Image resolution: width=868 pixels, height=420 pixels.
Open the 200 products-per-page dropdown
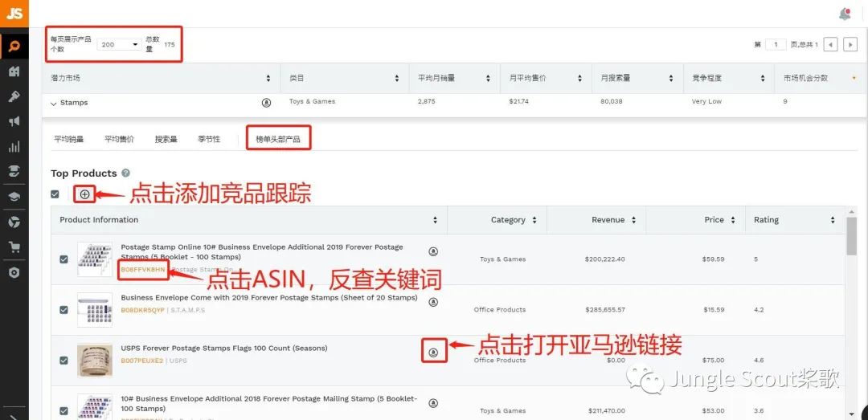(x=119, y=44)
